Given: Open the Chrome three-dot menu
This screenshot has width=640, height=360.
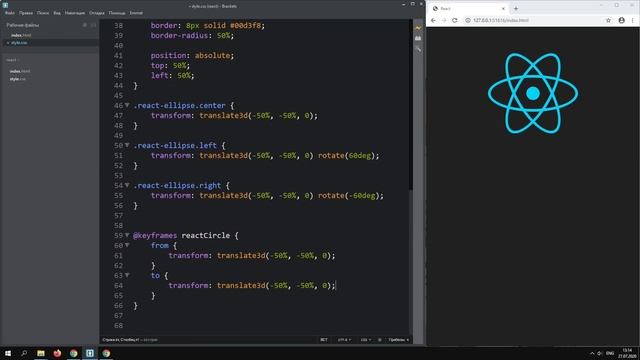Looking at the screenshot, I should pyautogui.click(x=633, y=20).
